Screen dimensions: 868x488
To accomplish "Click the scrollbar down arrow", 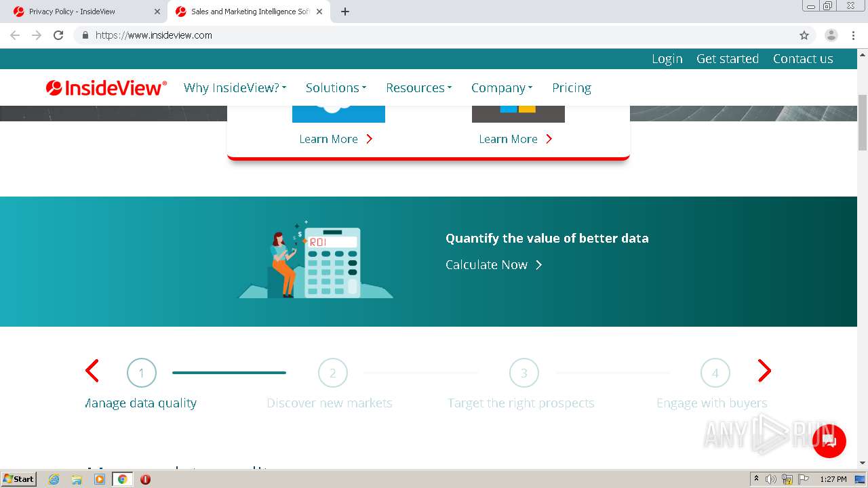I will (863, 463).
